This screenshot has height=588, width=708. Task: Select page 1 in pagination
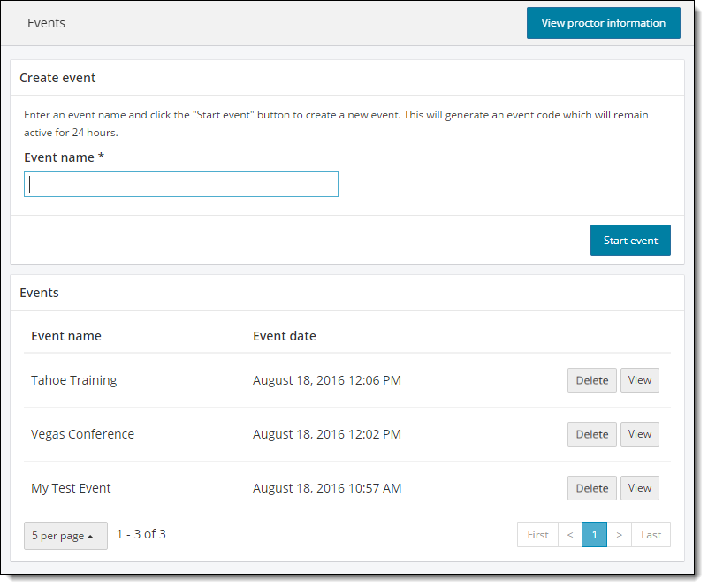[594, 535]
